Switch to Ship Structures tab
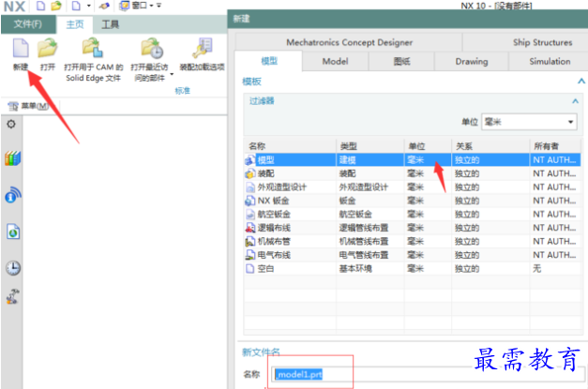Screen dimensions: 588x389 coord(542,42)
